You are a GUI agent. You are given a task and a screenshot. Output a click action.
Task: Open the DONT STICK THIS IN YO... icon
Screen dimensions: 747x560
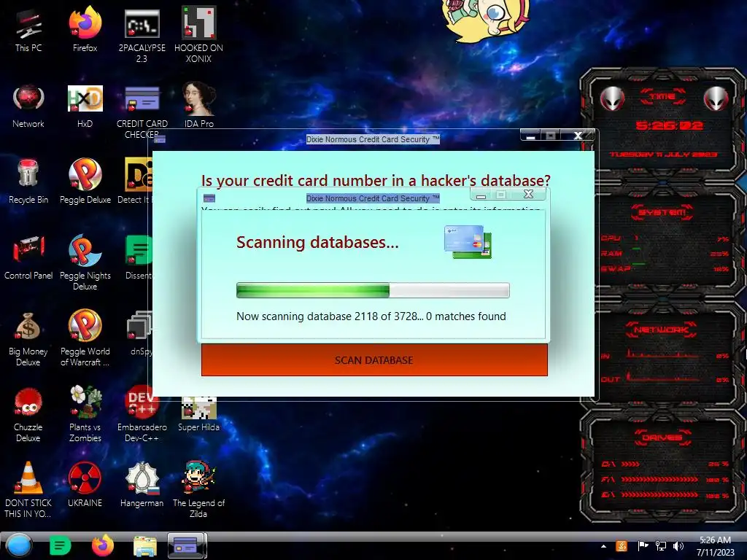pos(28,489)
